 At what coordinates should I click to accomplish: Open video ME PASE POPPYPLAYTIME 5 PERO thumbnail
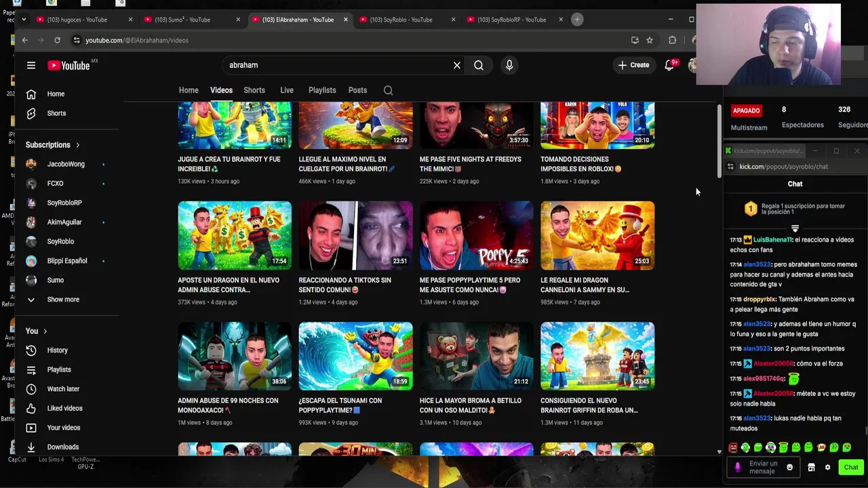click(x=477, y=235)
